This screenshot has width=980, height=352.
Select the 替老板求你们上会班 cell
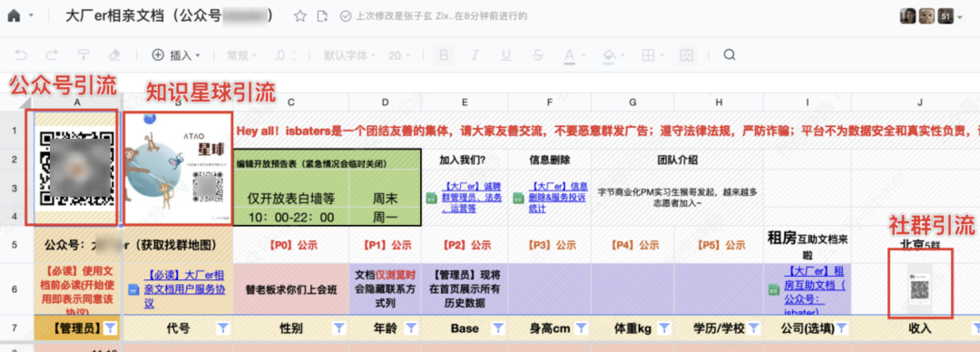[x=290, y=290]
